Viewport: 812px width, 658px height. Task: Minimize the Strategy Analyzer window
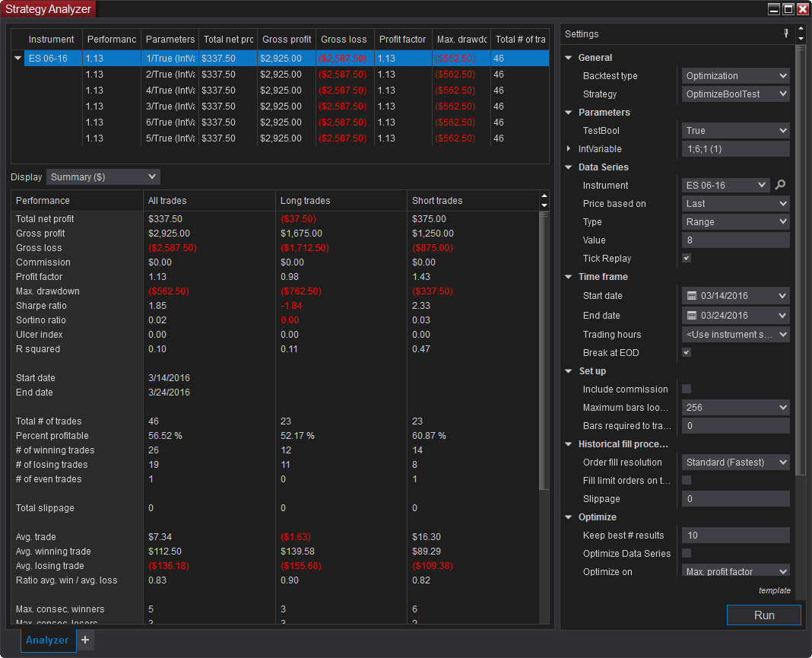(x=774, y=9)
